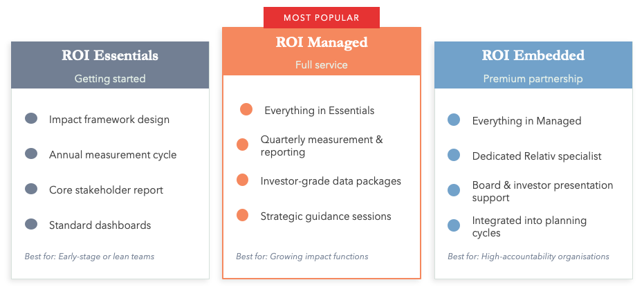The height and width of the screenshot is (289, 644).
Task: Click the blue bullet beside Everything in Managed
Action: coord(454,120)
